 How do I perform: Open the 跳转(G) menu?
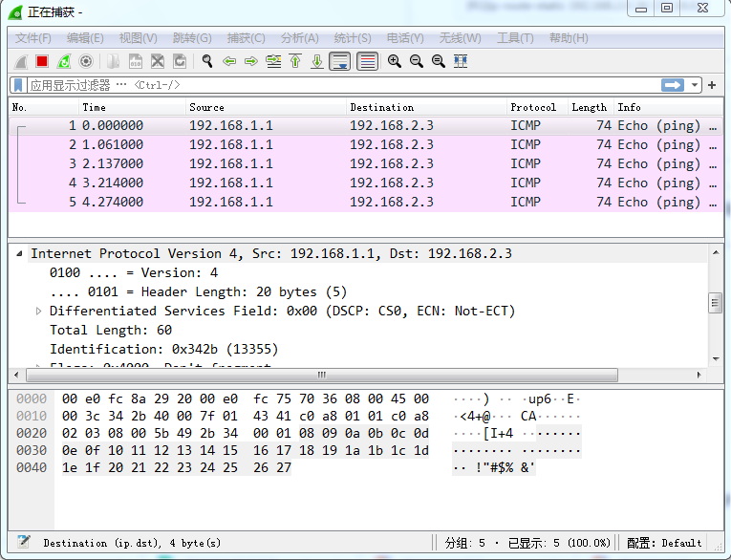(192, 38)
